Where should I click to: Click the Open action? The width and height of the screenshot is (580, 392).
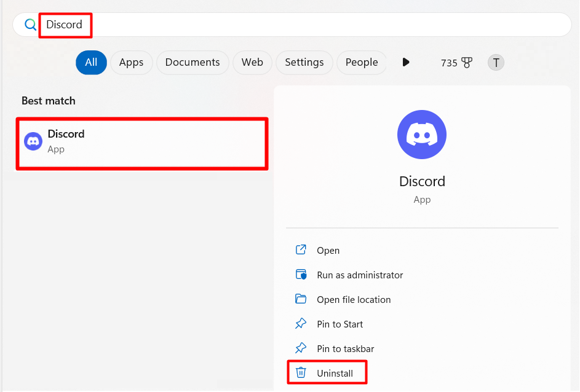(x=328, y=251)
